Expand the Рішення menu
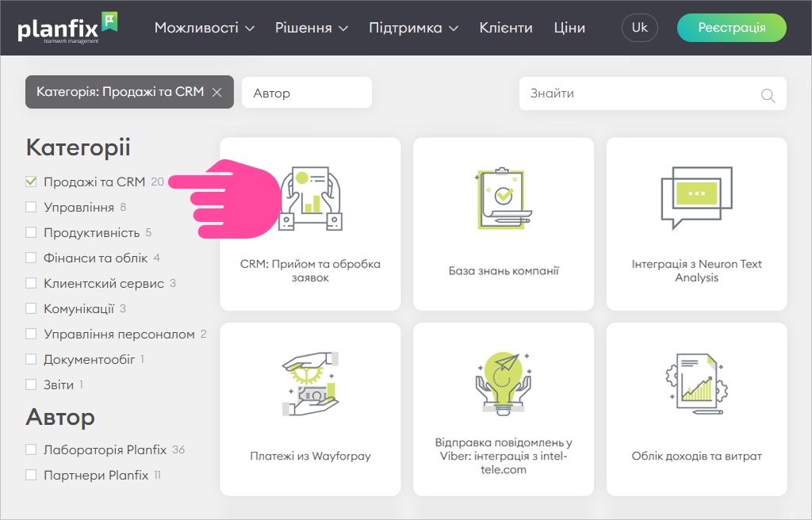Image resolution: width=812 pixels, height=520 pixels. [x=311, y=28]
